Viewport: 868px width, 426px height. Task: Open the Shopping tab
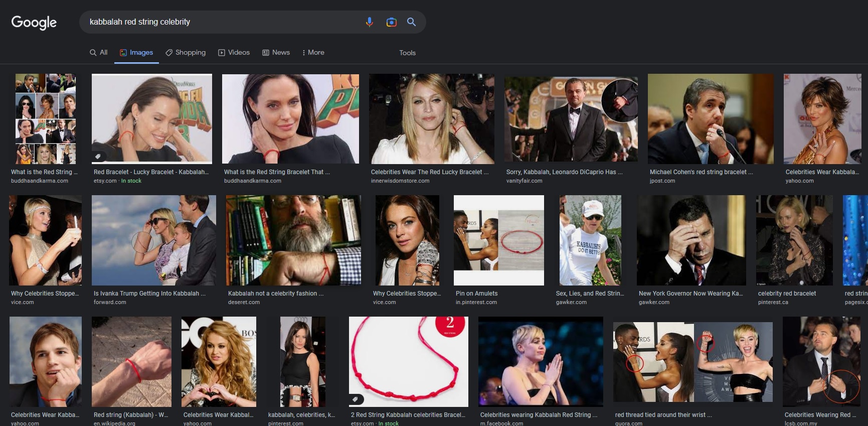click(x=186, y=52)
